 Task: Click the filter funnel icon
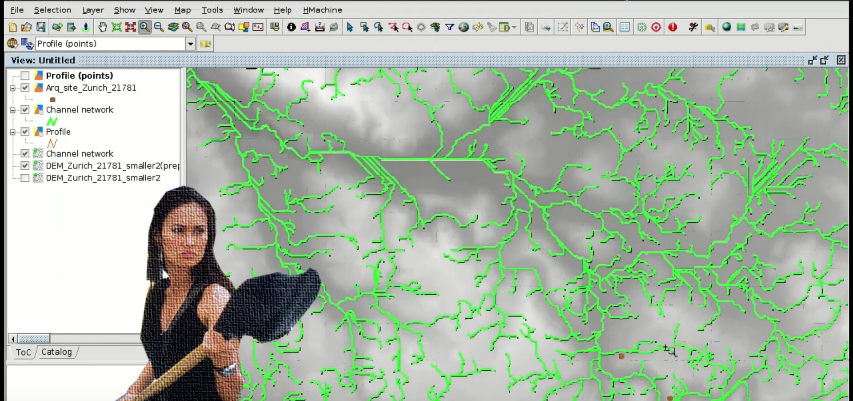(450, 27)
